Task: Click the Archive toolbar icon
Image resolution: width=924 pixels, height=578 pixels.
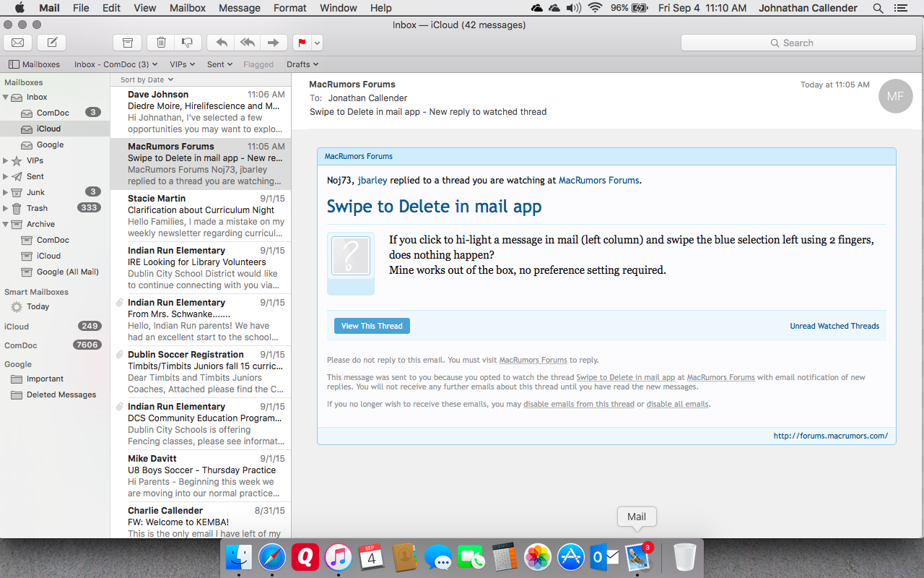Action: coord(128,43)
